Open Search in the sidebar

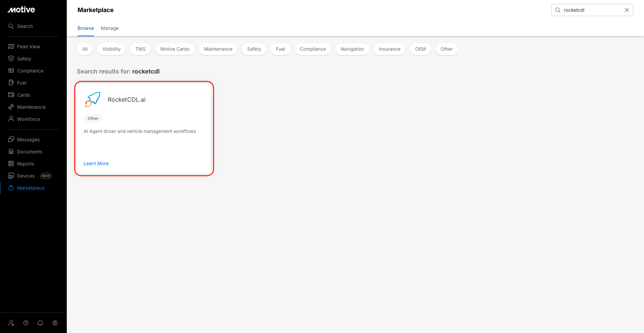[x=20, y=26]
